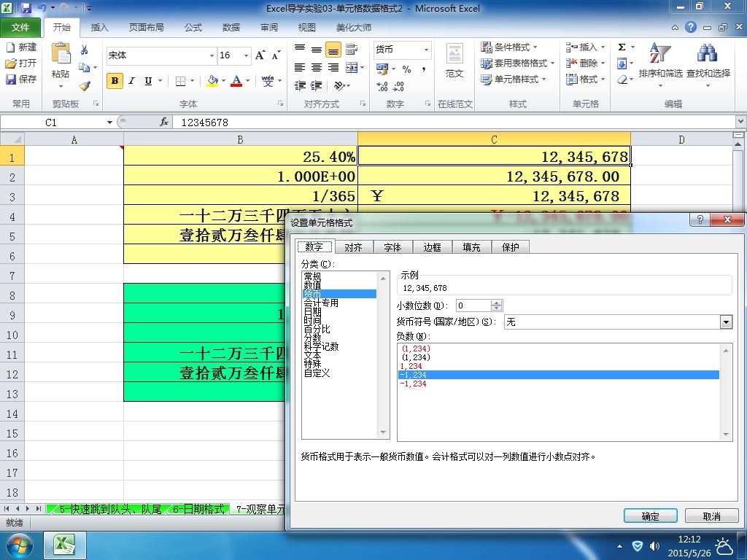The image size is (747, 560).
Task: Switch to the 插入 ribbon tab
Action: [99, 28]
